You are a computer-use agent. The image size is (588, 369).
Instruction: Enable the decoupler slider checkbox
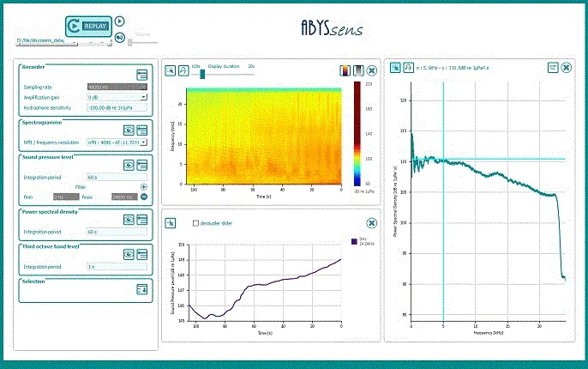pyautogui.click(x=195, y=223)
